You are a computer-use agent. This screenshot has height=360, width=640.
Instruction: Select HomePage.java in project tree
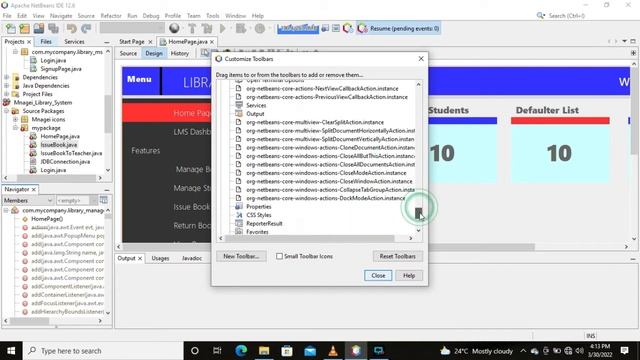[x=60, y=136]
